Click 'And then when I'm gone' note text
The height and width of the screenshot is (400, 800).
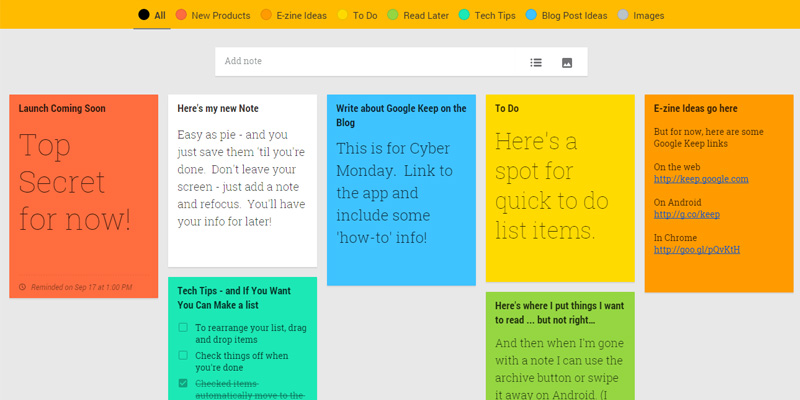coord(559,368)
